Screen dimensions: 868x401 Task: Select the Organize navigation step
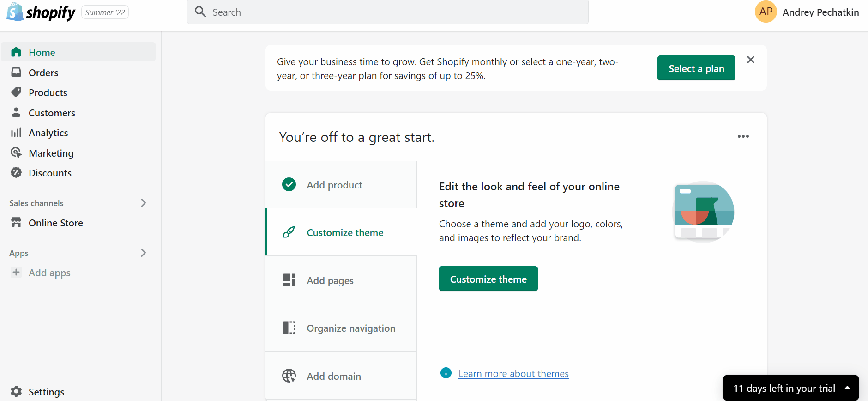point(341,328)
